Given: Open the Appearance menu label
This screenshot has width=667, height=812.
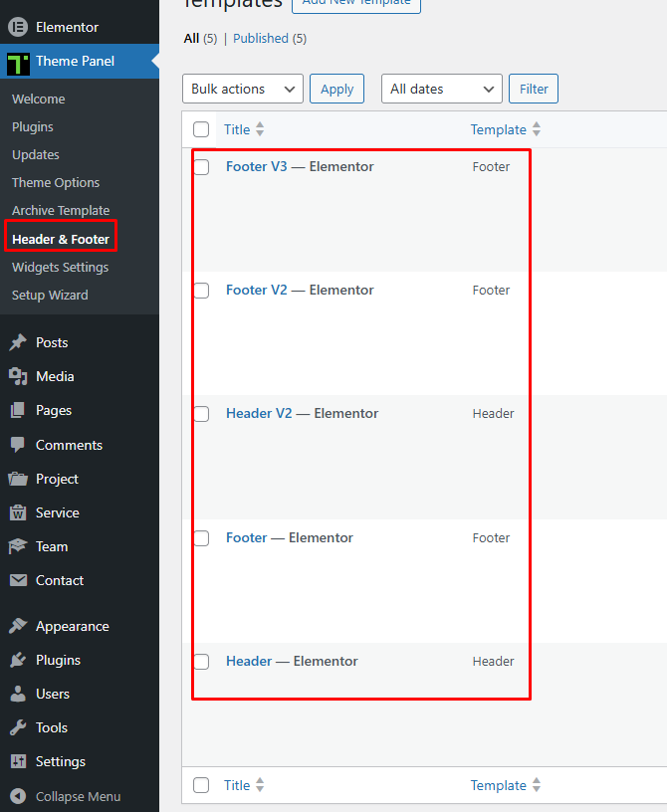Looking at the screenshot, I should (72, 626).
